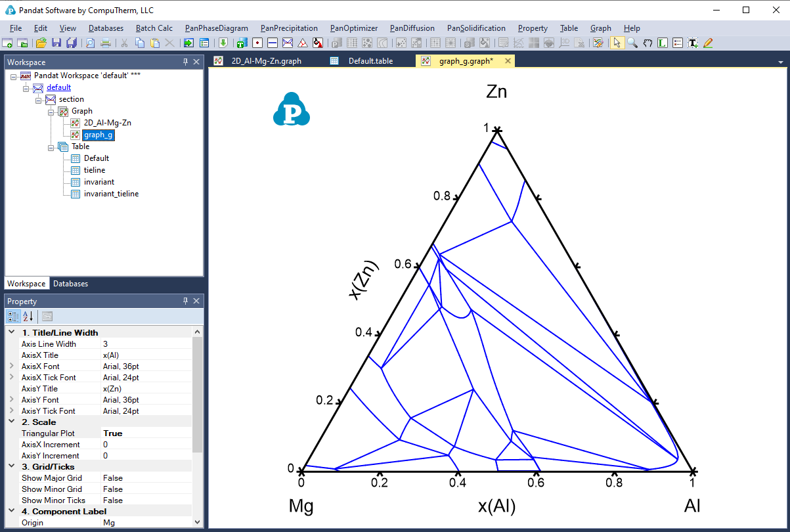
Task: Toggle the Show Major Grid value
Action: coord(146,478)
